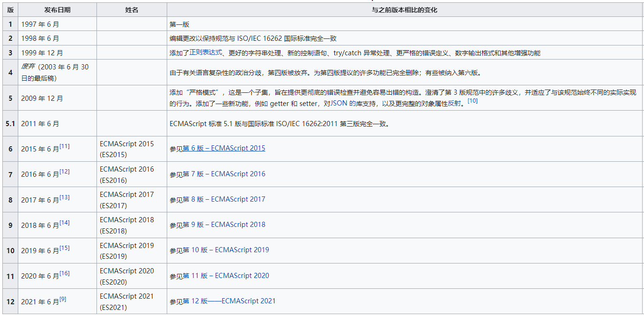Click the 版 column header
The image size is (644, 316).
pyautogui.click(x=10, y=10)
